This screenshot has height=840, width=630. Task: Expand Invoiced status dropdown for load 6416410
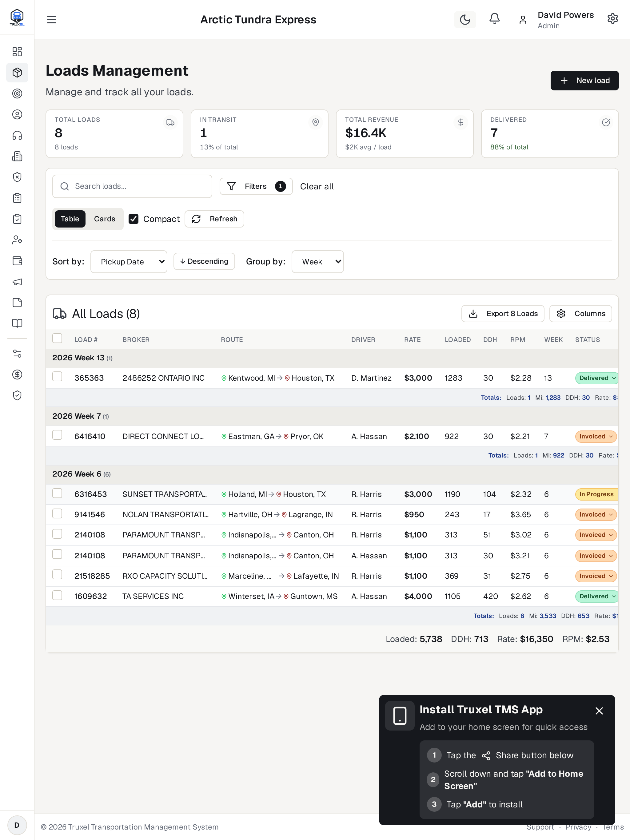coord(596,436)
